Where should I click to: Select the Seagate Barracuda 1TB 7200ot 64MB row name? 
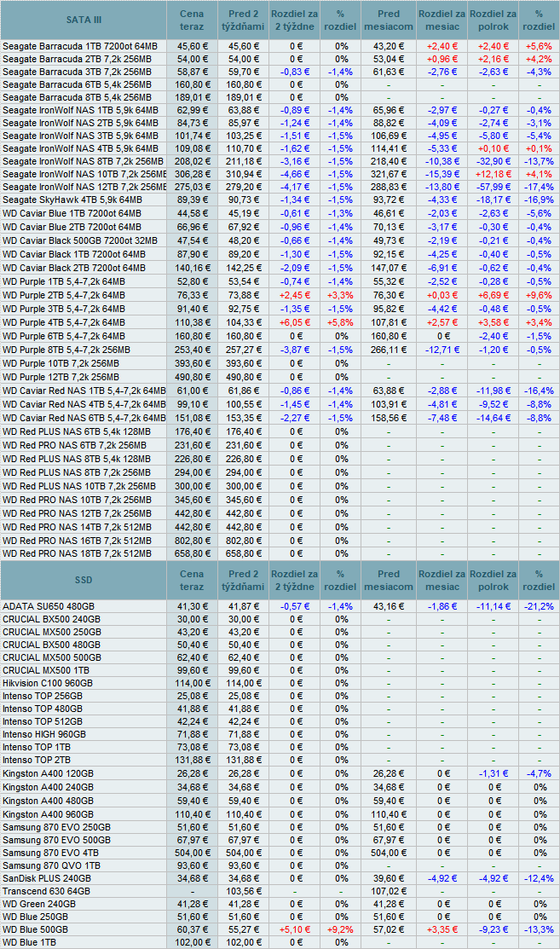[80, 46]
